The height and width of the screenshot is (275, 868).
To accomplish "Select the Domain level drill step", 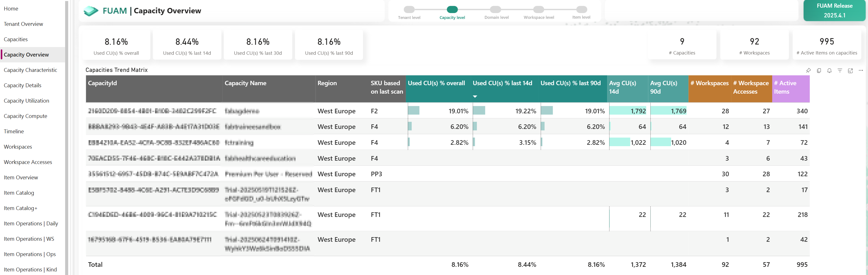I will click(495, 10).
